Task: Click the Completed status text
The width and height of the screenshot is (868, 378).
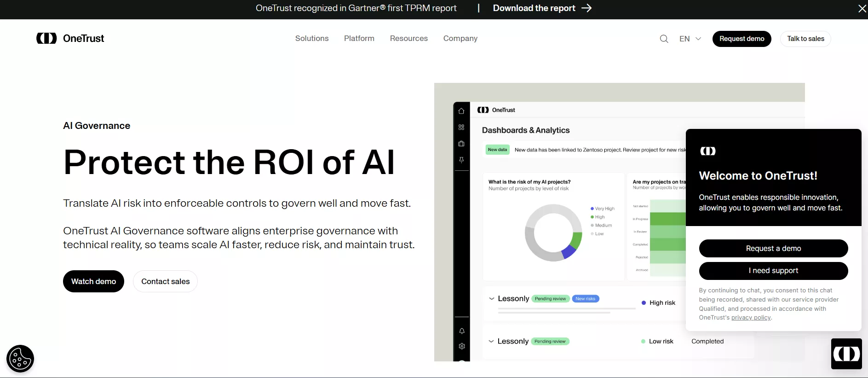Action: tap(707, 341)
